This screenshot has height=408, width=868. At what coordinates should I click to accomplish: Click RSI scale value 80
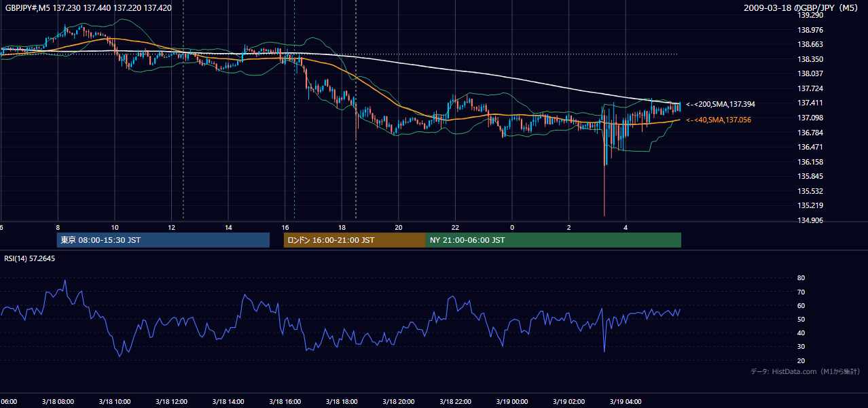click(x=801, y=278)
